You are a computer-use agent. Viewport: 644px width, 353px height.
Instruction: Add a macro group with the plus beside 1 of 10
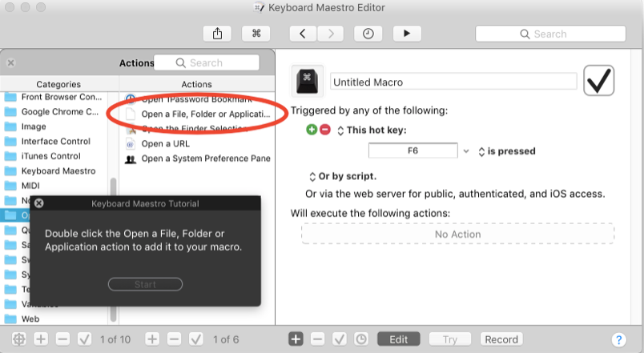coord(41,339)
